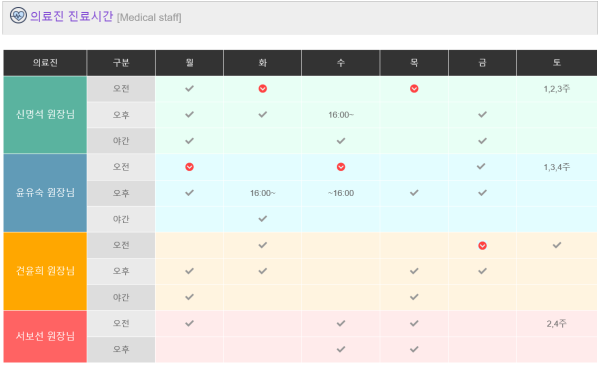This screenshot has height=366, width=600.
Task: Click 오전 label in 서보선 원장님 rows
Action: point(121,324)
